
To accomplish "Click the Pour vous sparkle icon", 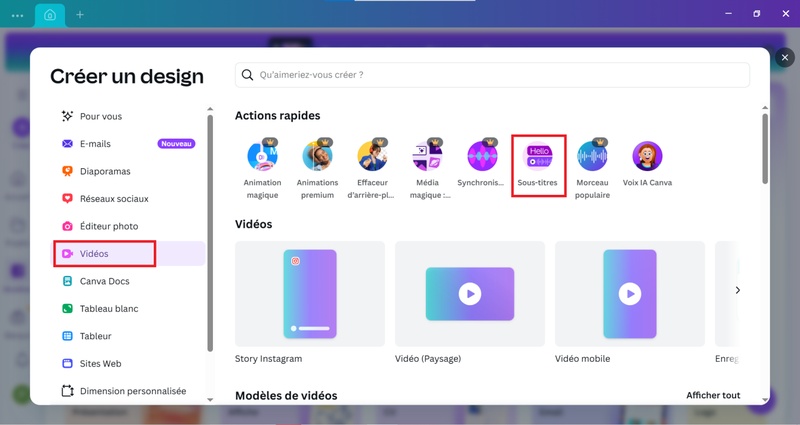I will pyautogui.click(x=67, y=116).
